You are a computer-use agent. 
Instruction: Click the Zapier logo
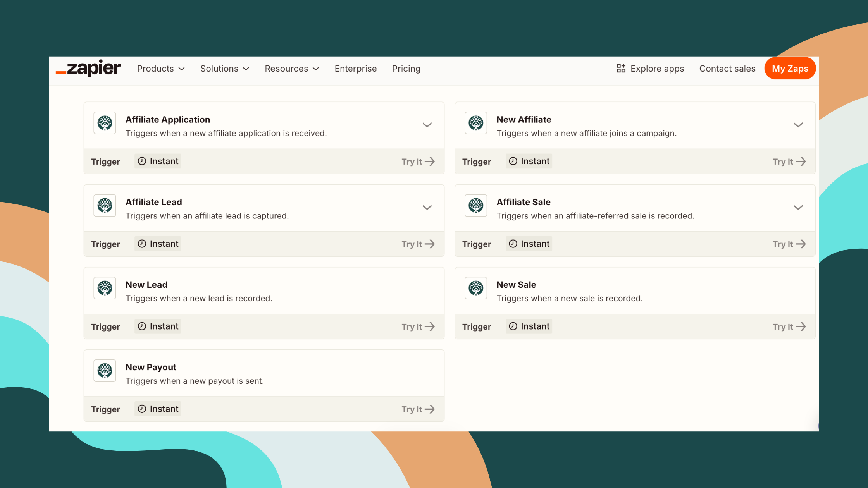[88, 68]
